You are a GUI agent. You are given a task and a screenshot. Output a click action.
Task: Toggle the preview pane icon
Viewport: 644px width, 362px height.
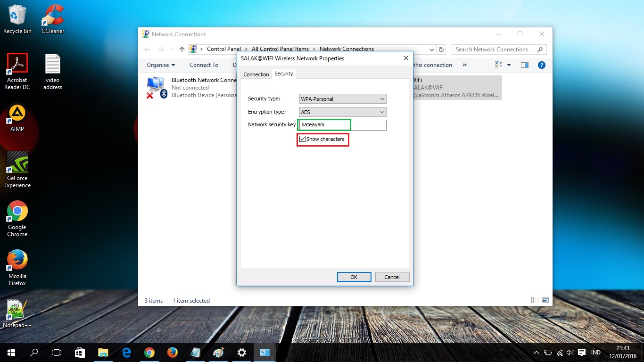pos(525,65)
